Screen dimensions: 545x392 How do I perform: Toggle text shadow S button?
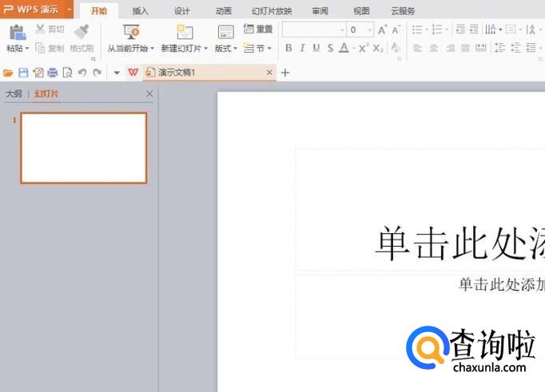tap(330, 48)
